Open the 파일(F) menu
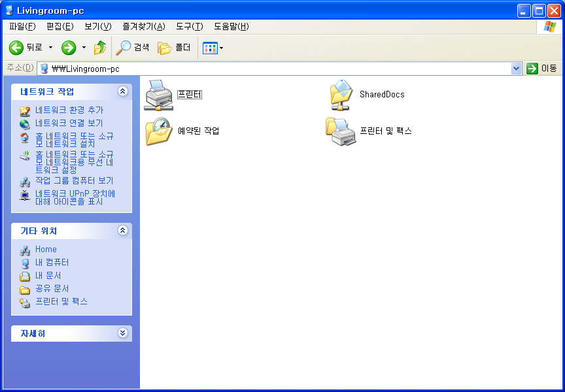This screenshot has width=565, height=392. [22, 27]
